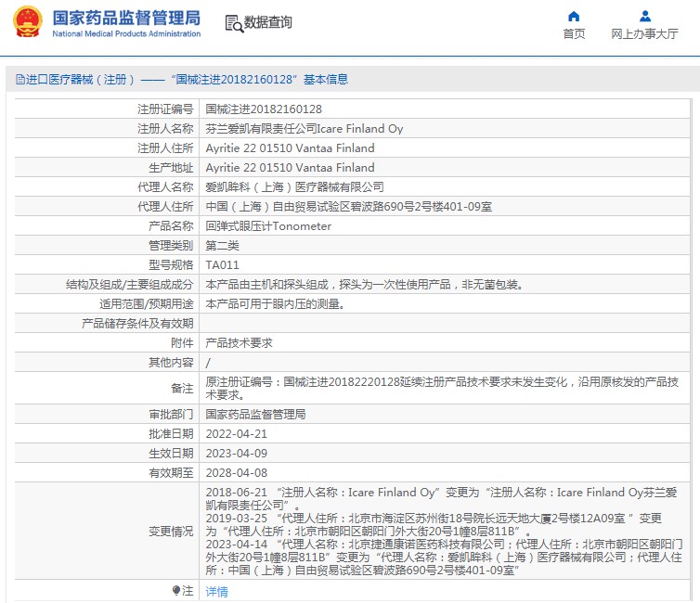Viewport: 700px width, 603px height.
Task: Click National Medical Products Administration subtitle
Action: [x=126, y=34]
